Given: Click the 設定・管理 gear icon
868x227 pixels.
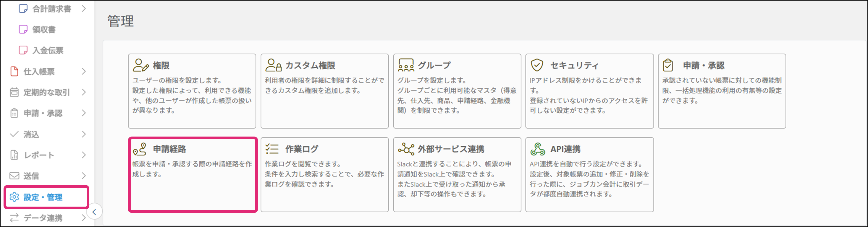Looking at the screenshot, I should coord(14,197).
